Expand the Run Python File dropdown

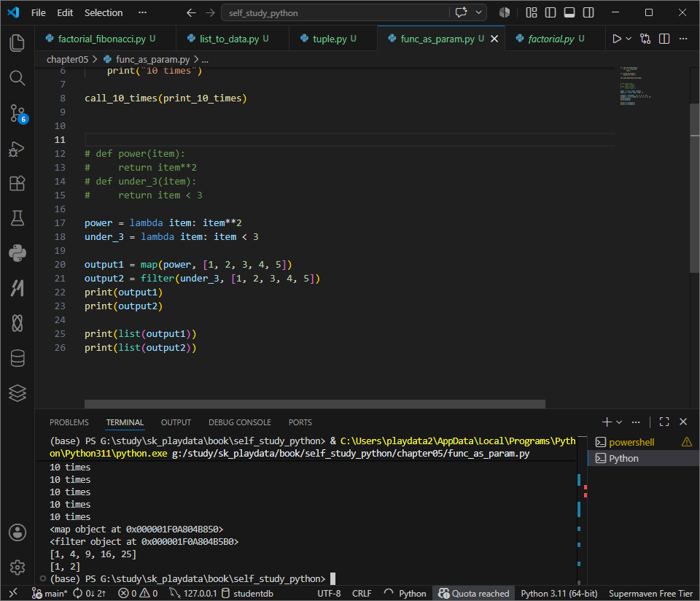click(x=629, y=39)
